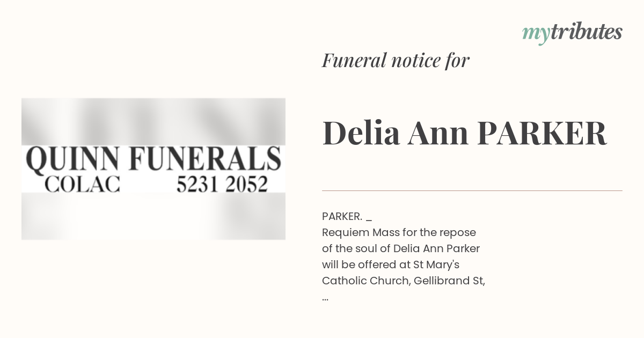Image resolution: width=644 pixels, height=338 pixels.
Task: Click the horizontal divider under the name
Action: [x=472, y=190]
